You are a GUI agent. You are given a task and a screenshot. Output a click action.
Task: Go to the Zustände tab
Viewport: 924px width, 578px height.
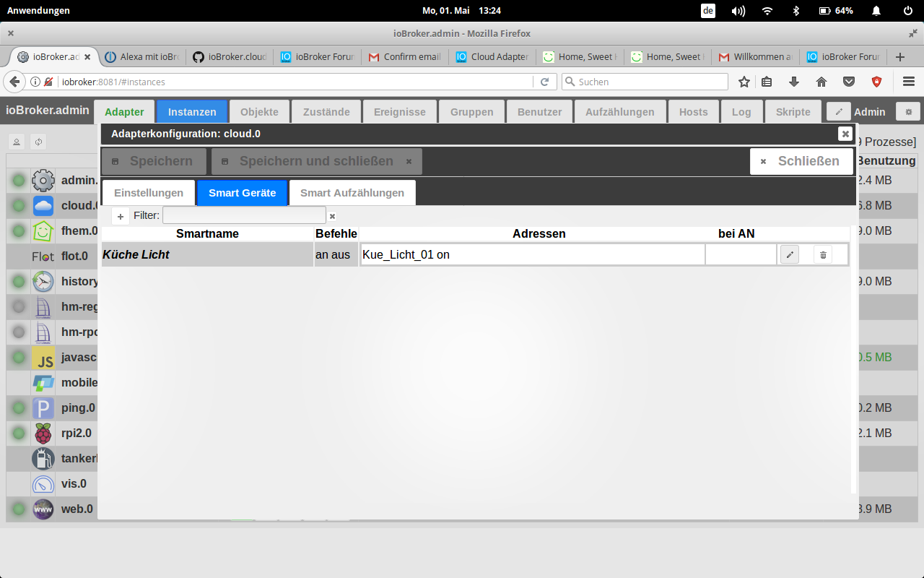pos(326,111)
